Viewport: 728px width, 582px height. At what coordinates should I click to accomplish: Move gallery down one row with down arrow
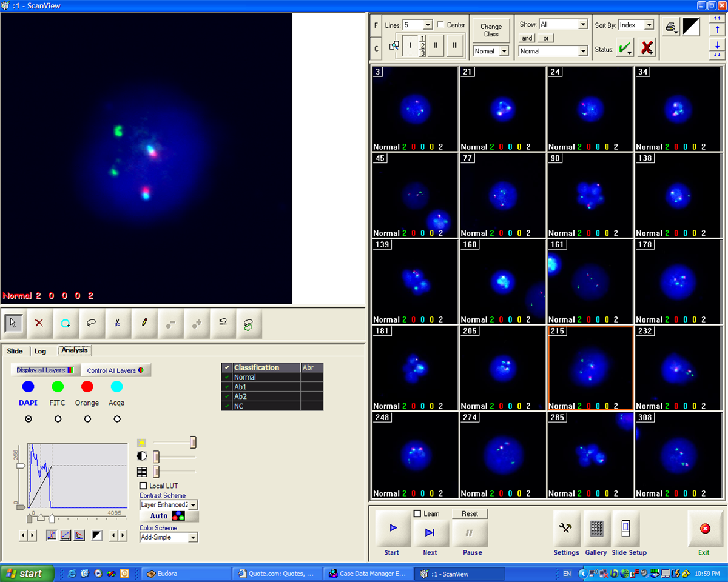click(717, 45)
